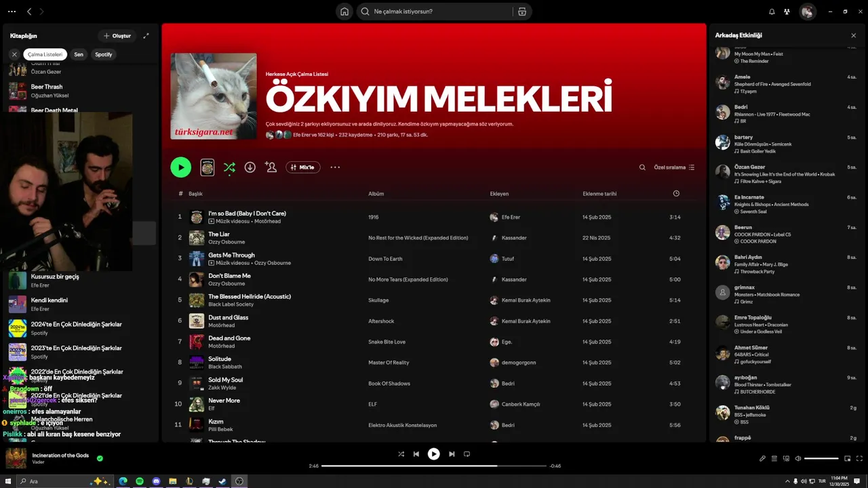Toggle the queue icon in player bar
The width and height of the screenshot is (868, 488).
[x=774, y=459]
